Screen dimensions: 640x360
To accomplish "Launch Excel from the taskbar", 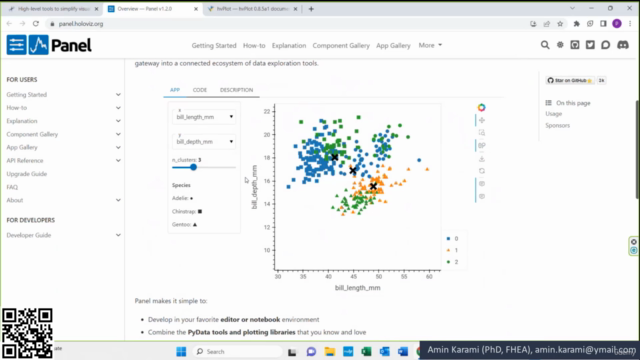I will click(367, 351).
